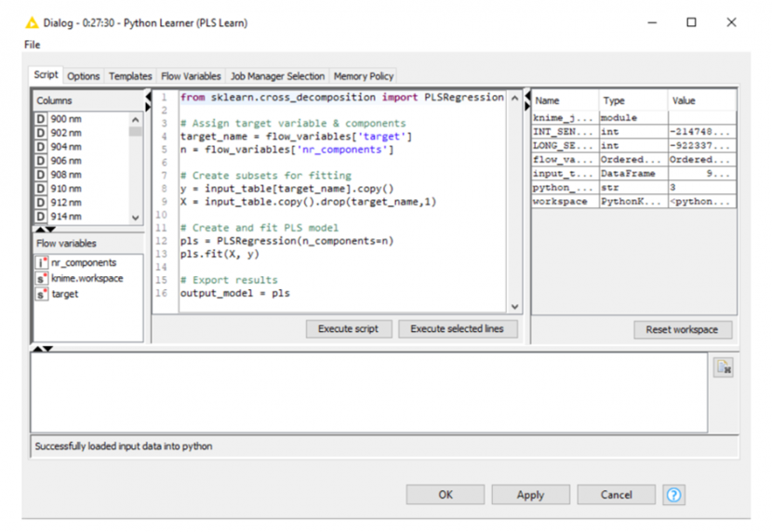Image resolution: width=772 pixels, height=532 pixels.
Task: Open the File menu
Action: pos(33,45)
